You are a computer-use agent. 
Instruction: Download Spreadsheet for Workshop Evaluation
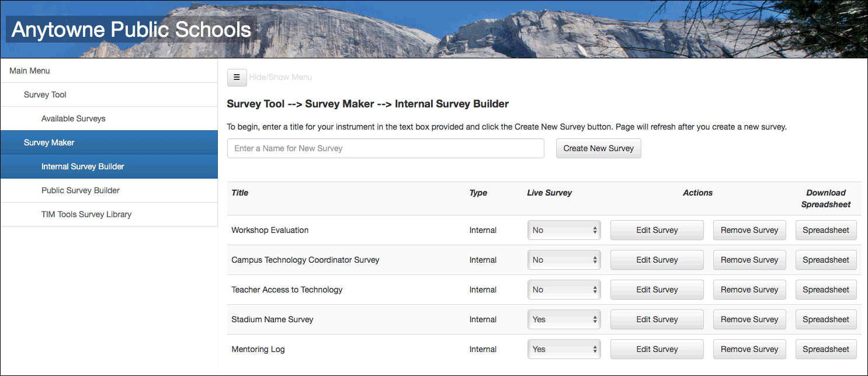pos(826,230)
